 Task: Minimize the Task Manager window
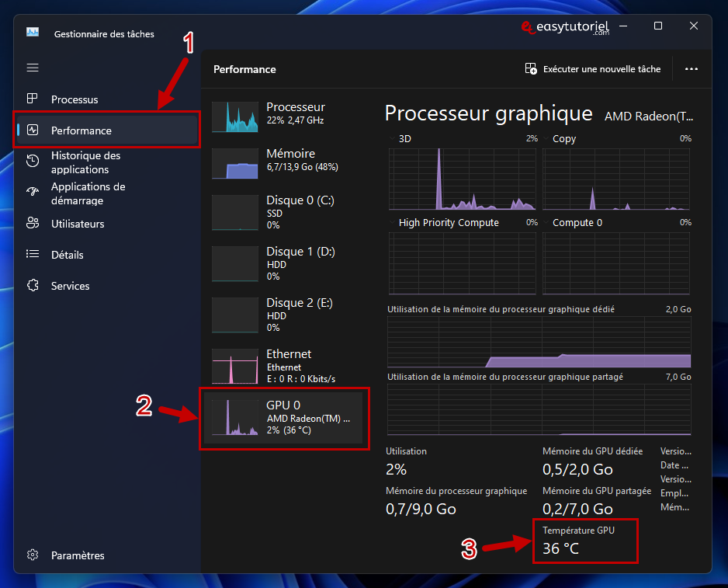(623, 26)
